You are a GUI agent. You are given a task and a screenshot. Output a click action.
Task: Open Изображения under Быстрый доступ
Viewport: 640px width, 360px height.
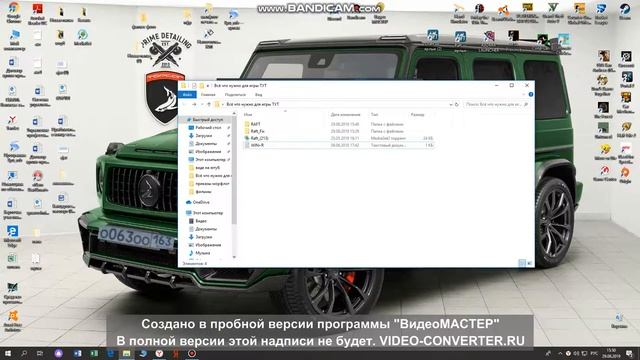(x=208, y=152)
